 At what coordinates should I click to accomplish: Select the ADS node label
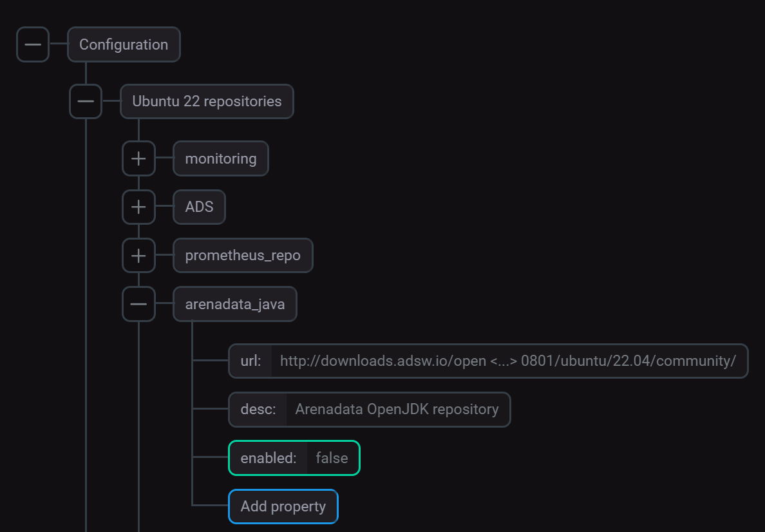(x=198, y=207)
